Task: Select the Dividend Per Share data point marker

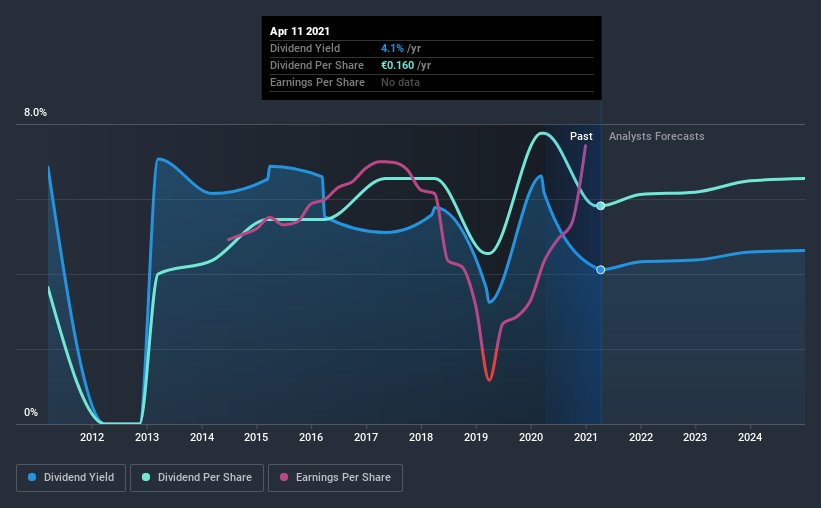Action: 601,206
